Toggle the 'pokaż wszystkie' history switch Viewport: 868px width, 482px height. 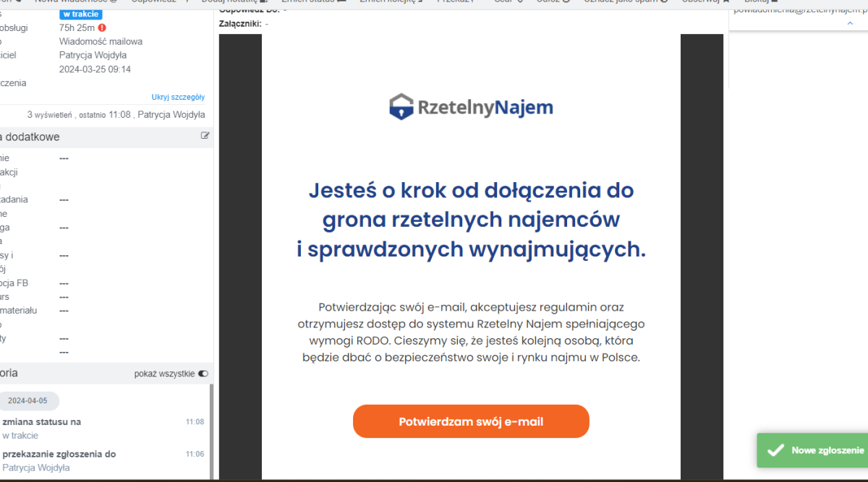coord(203,374)
